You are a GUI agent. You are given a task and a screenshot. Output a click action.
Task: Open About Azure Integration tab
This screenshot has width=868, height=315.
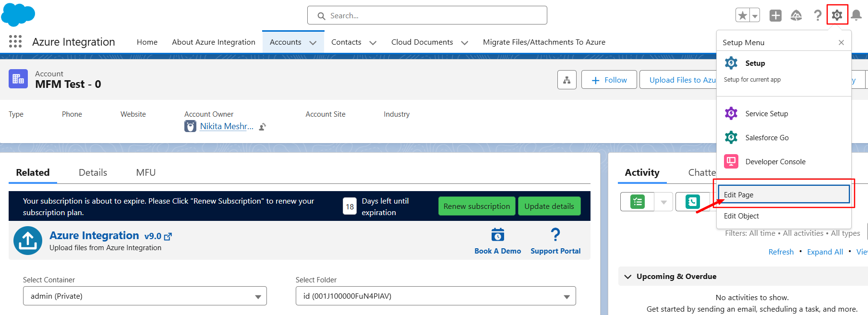tap(214, 42)
